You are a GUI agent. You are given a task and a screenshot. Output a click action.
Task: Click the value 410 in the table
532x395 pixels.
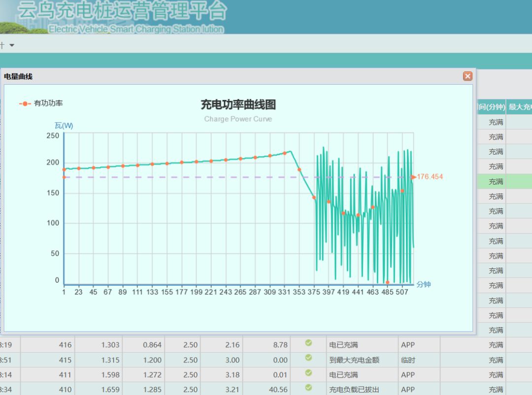[x=65, y=390]
